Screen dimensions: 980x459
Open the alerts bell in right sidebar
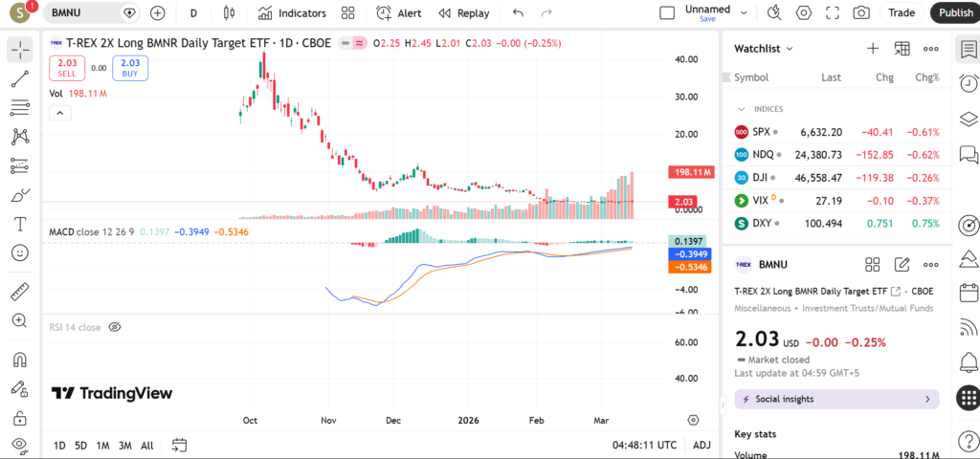click(x=968, y=362)
